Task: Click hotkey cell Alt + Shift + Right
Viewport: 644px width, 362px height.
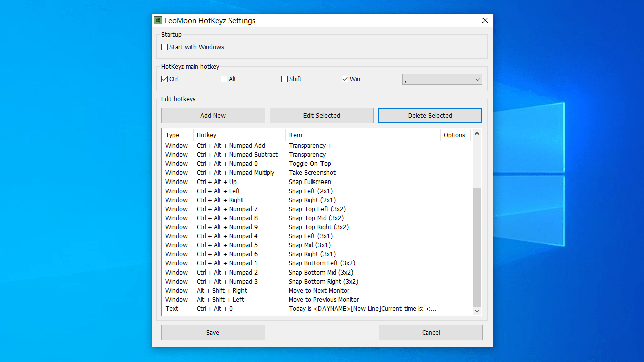Action: click(x=222, y=291)
